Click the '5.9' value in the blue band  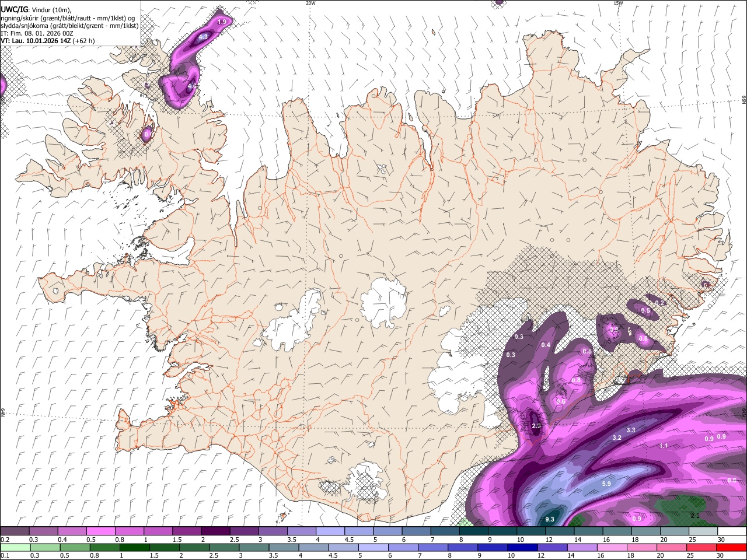click(606, 484)
